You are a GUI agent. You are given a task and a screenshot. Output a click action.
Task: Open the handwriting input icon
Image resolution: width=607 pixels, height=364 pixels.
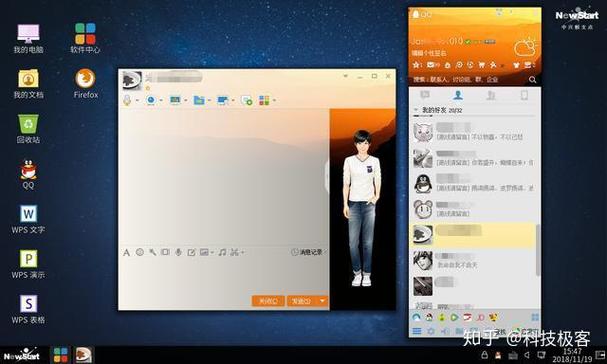(x=191, y=252)
